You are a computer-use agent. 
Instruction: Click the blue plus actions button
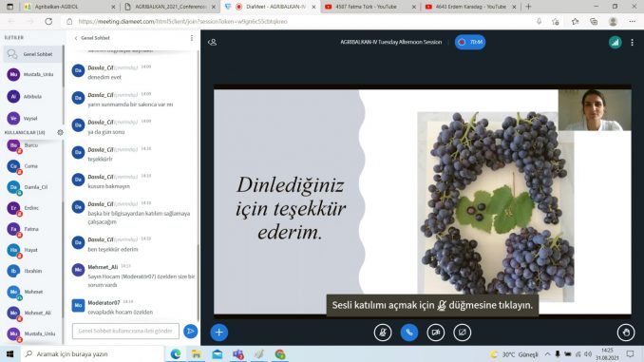218,332
